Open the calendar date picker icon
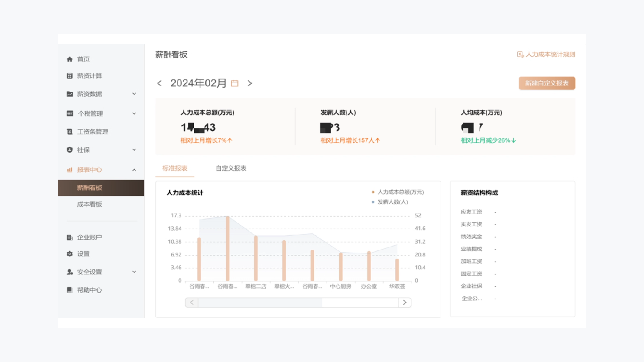644x362 pixels. 234,83
